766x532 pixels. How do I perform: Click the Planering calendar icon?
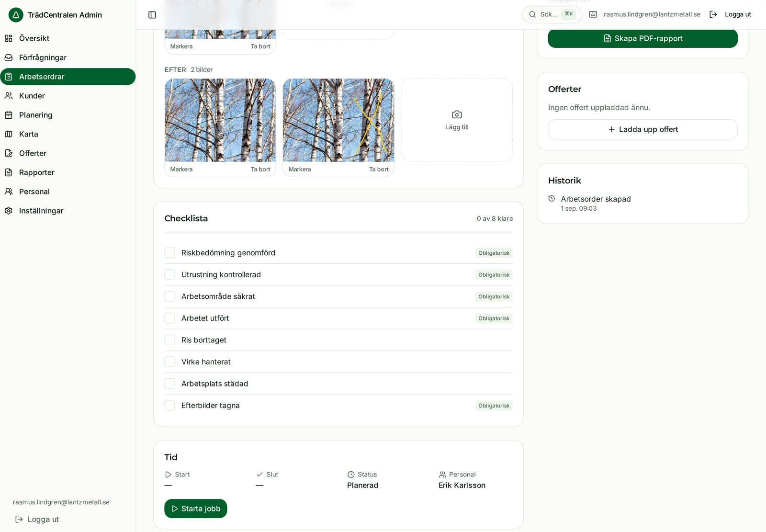9,115
